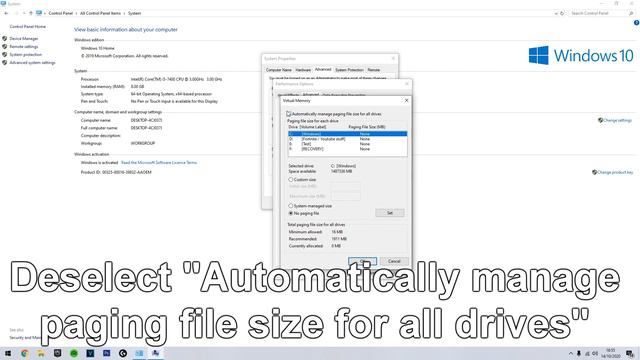Click the Change settings link
Image resolution: width=640 pixels, height=360 pixels.
point(618,120)
